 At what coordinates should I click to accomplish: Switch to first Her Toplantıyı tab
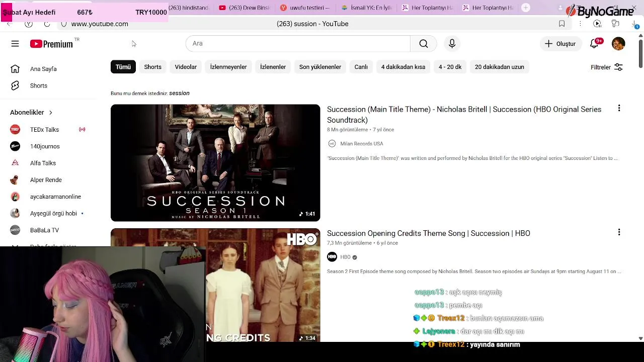[x=427, y=8]
